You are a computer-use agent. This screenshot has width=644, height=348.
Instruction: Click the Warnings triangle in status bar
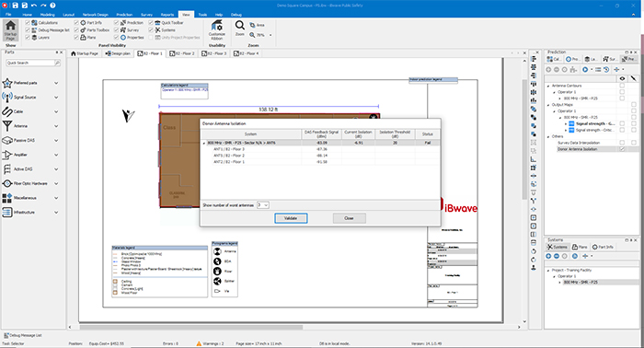[x=199, y=343]
